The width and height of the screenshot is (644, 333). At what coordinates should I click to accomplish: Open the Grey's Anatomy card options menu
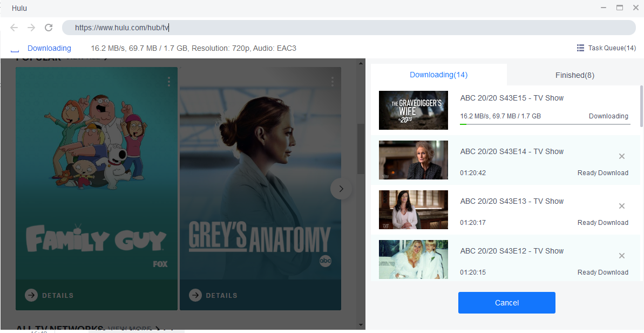click(x=333, y=82)
